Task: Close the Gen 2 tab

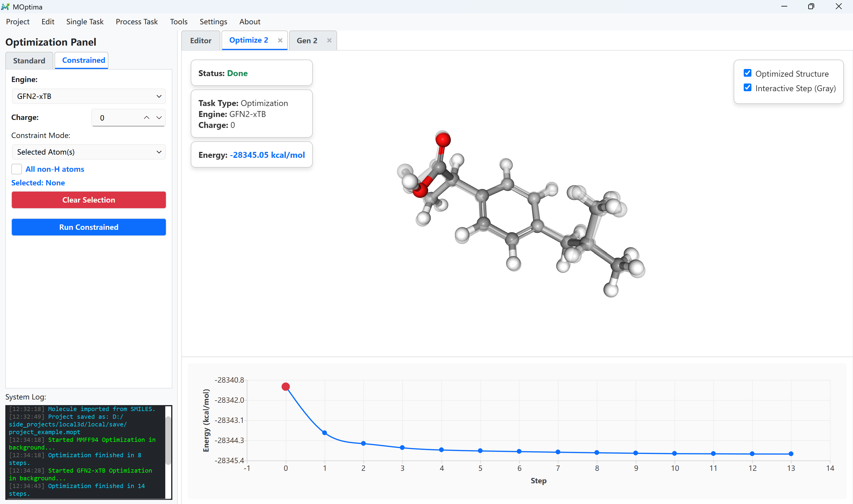Action: [x=329, y=40]
